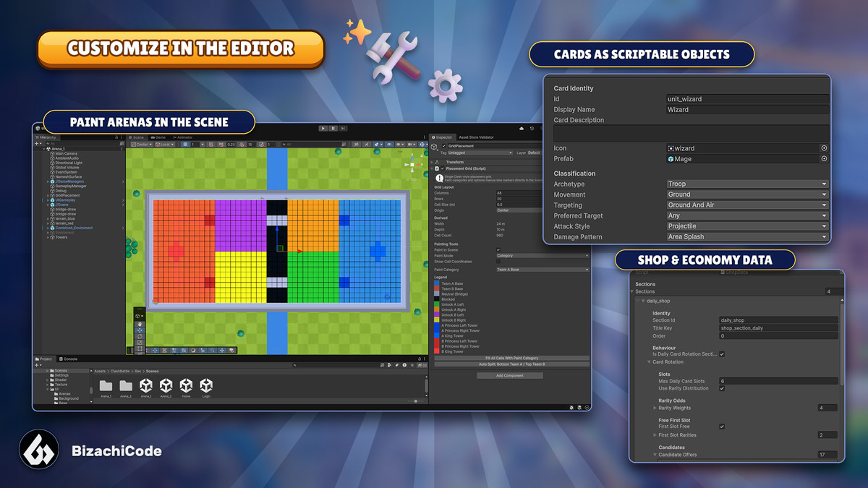The image size is (868, 488).
Task: Open the Preferred Target dropdown set to Any
Action: point(748,215)
